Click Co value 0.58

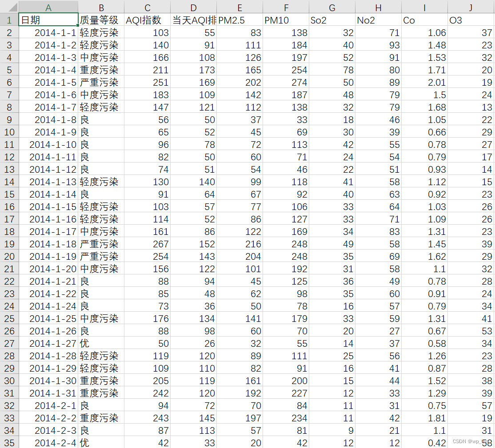pyautogui.click(x=424, y=343)
